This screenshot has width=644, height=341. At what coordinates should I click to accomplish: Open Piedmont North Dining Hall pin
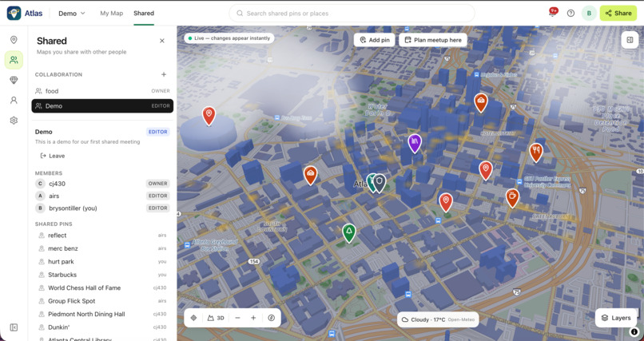[x=102, y=314]
